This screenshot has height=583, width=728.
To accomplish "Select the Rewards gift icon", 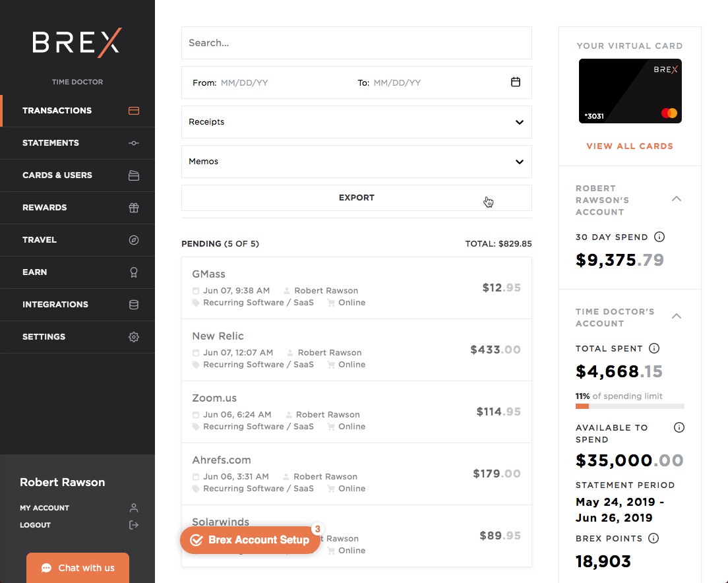I will 134,207.
